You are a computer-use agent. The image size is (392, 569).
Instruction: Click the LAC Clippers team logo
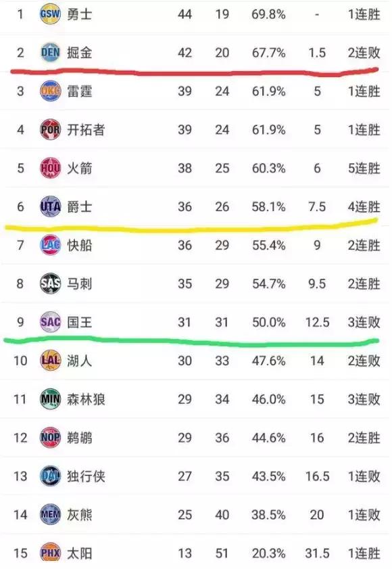coord(50,245)
